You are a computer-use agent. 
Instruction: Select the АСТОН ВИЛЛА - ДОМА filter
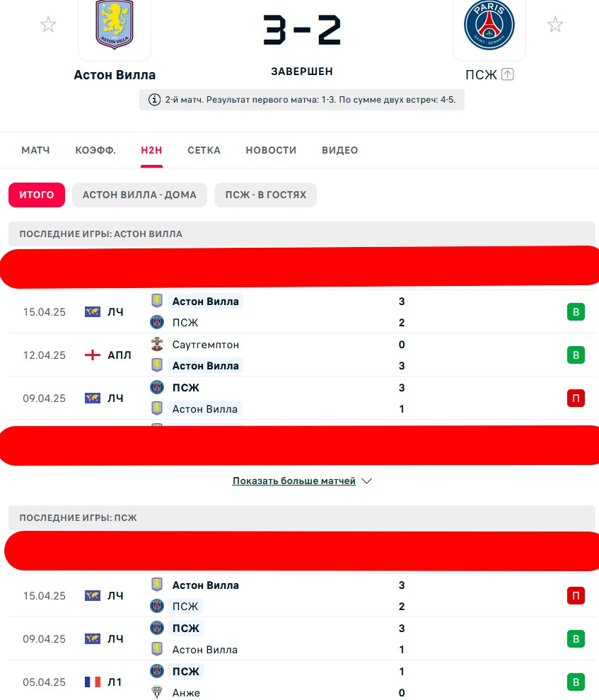coord(139,195)
